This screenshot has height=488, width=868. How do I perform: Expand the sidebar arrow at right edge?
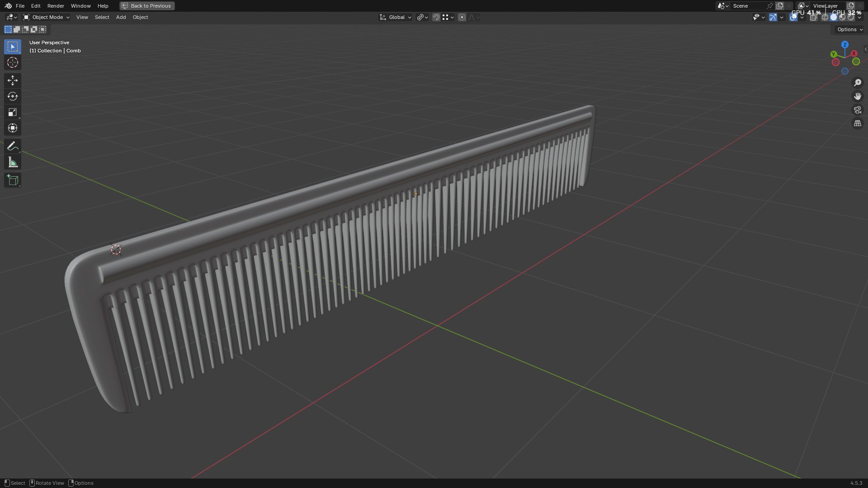(x=865, y=49)
